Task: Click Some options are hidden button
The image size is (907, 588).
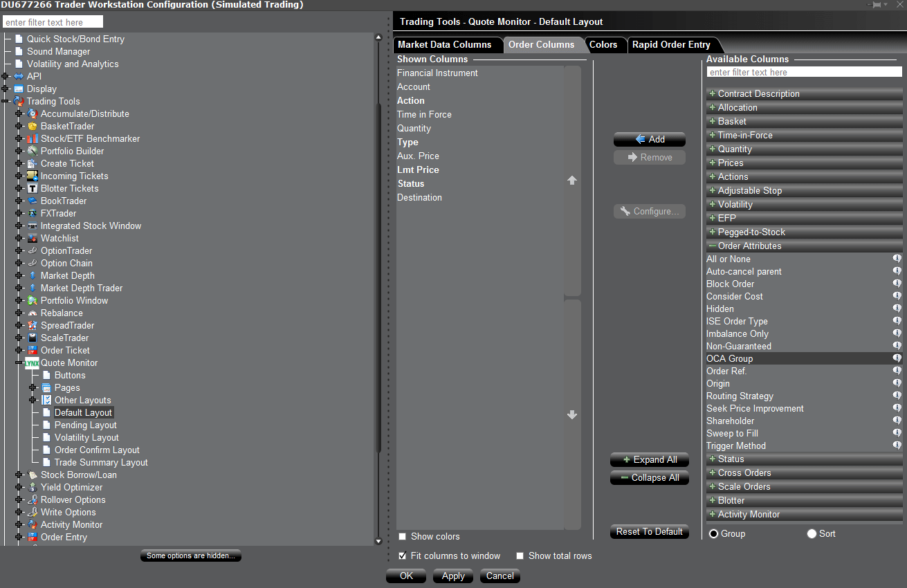Action: [190, 555]
